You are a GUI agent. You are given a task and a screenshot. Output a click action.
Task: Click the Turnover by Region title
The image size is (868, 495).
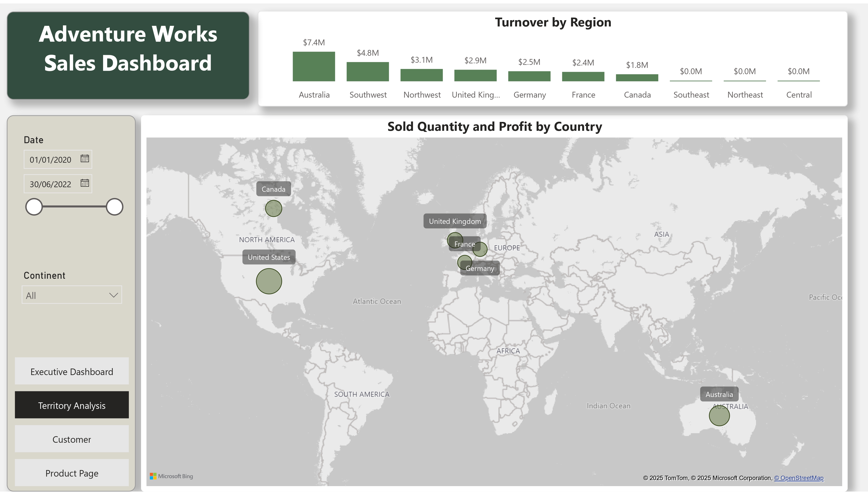point(553,22)
